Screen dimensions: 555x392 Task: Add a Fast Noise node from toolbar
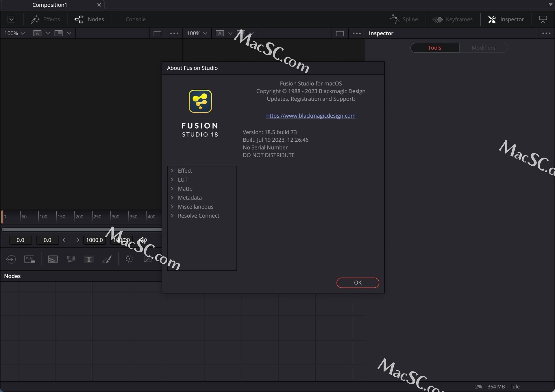point(71,259)
